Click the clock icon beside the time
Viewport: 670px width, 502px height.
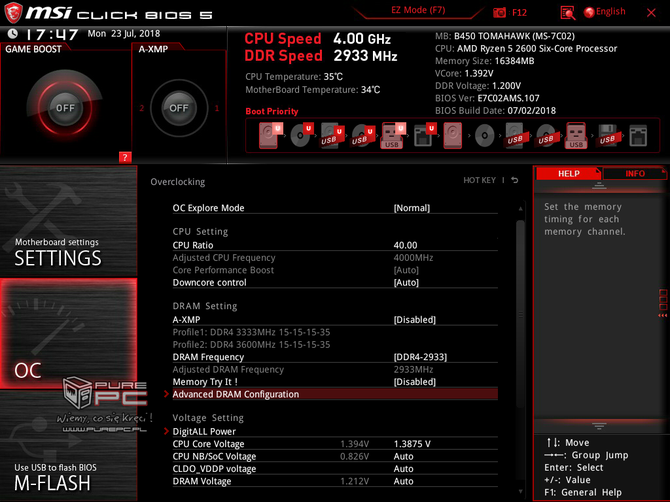(13, 33)
